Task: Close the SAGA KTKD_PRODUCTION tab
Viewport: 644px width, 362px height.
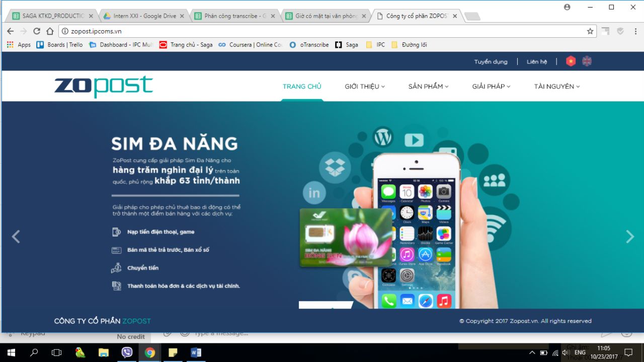Action: pos(91,16)
